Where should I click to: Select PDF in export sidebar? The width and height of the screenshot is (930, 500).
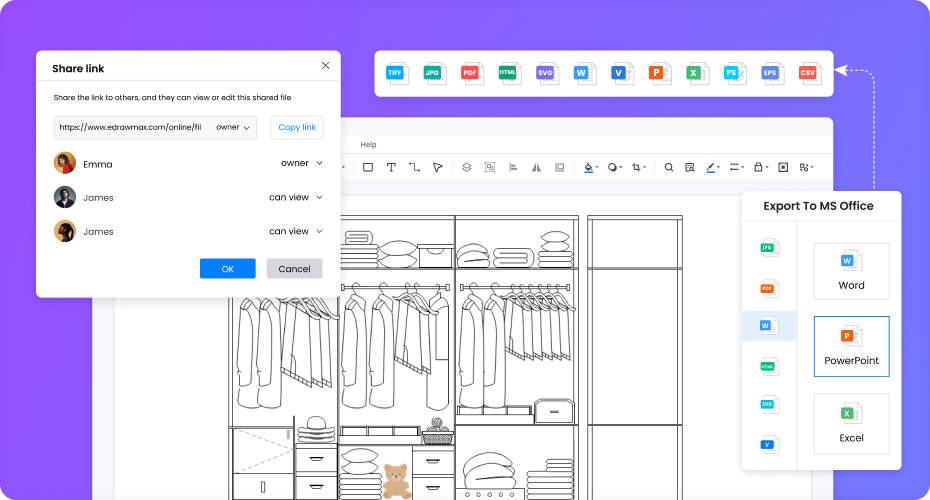click(x=768, y=288)
